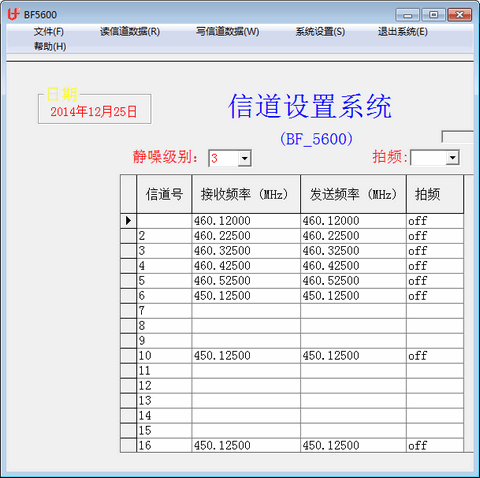Click channel 10 receive frequency 450.12500
480x478 pixels.
[x=246, y=356]
